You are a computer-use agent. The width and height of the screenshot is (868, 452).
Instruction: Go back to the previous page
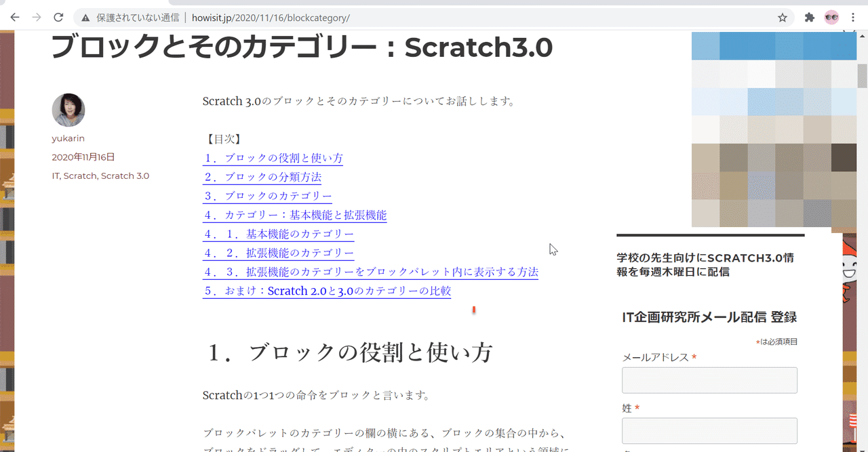(x=15, y=17)
